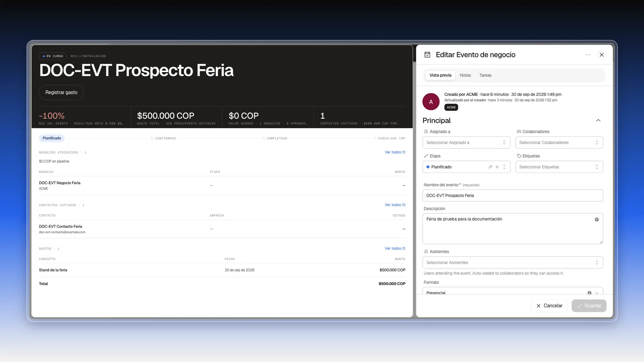Click the Nombre del evento input field

coord(513,195)
